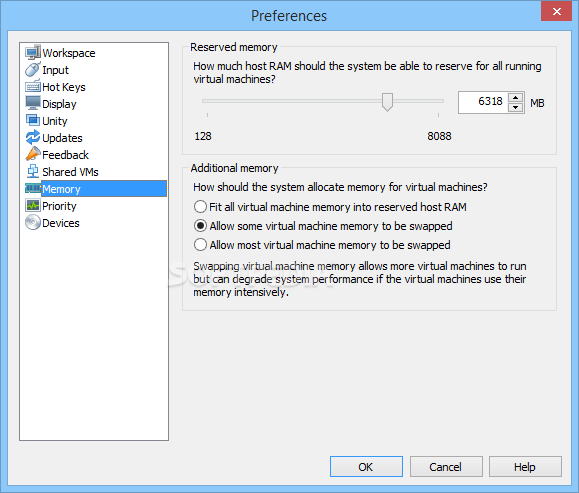Increase reserved memory with up arrow

[x=515, y=97]
